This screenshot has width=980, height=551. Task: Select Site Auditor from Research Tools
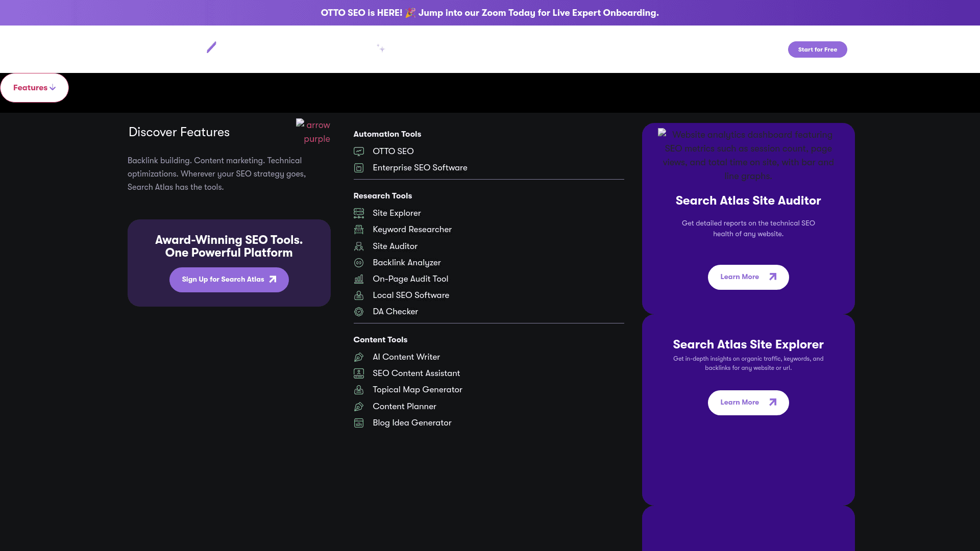coord(395,246)
